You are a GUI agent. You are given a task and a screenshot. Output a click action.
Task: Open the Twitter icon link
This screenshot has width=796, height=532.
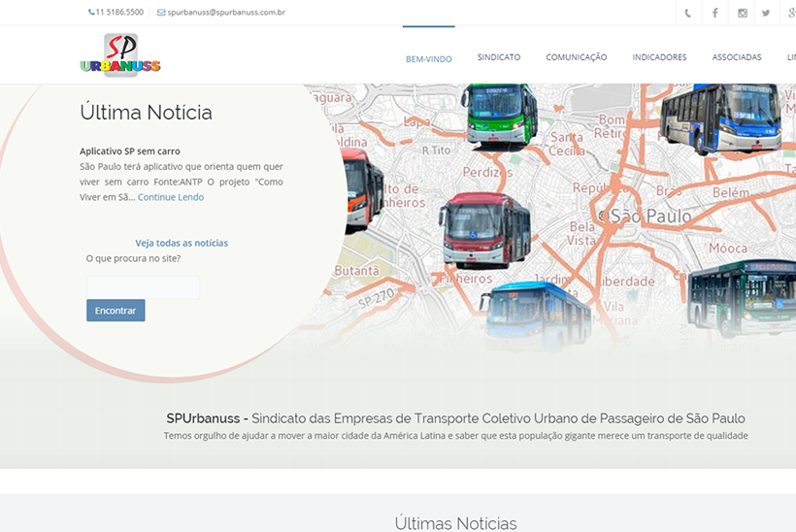[766, 13]
